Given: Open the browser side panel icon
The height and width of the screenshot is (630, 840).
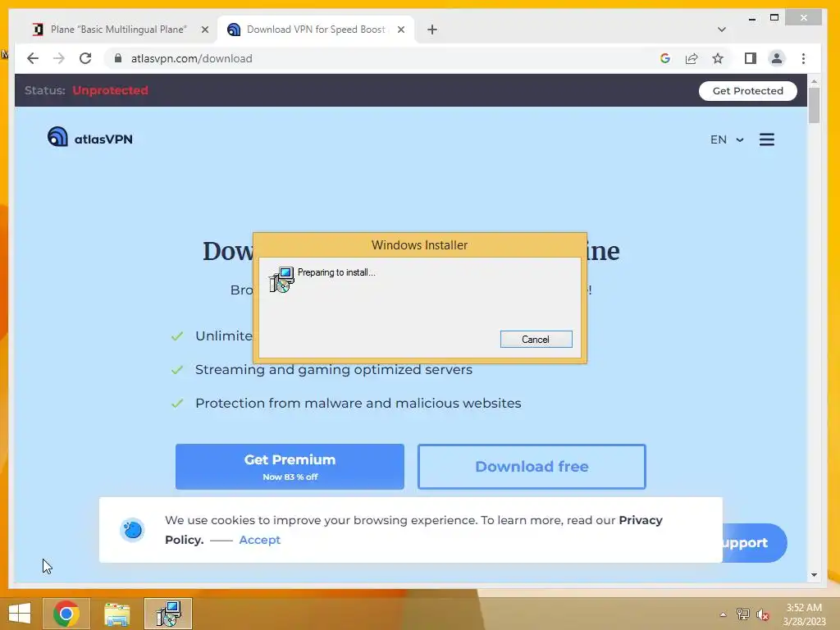Looking at the screenshot, I should [x=750, y=58].
